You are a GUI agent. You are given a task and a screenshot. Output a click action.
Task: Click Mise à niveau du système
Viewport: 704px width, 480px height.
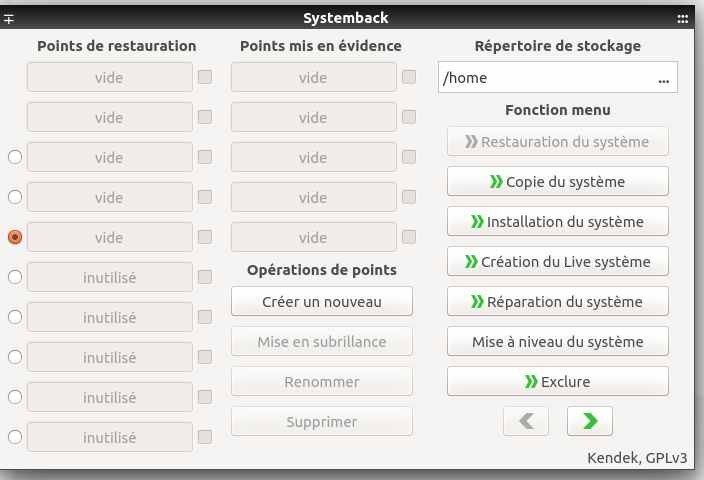(557, 341)
